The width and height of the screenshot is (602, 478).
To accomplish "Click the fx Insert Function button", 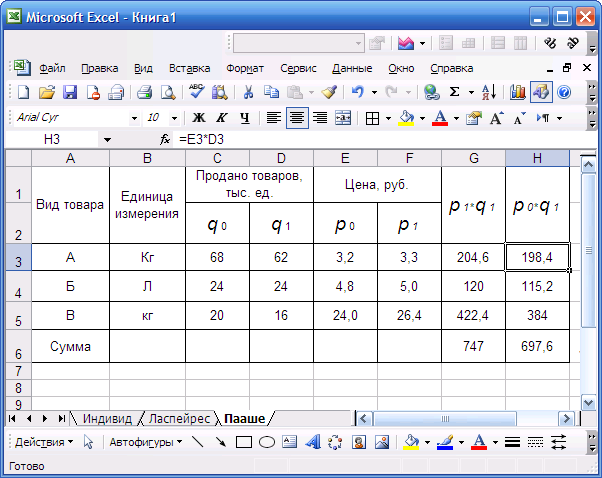I will point(165,140).
